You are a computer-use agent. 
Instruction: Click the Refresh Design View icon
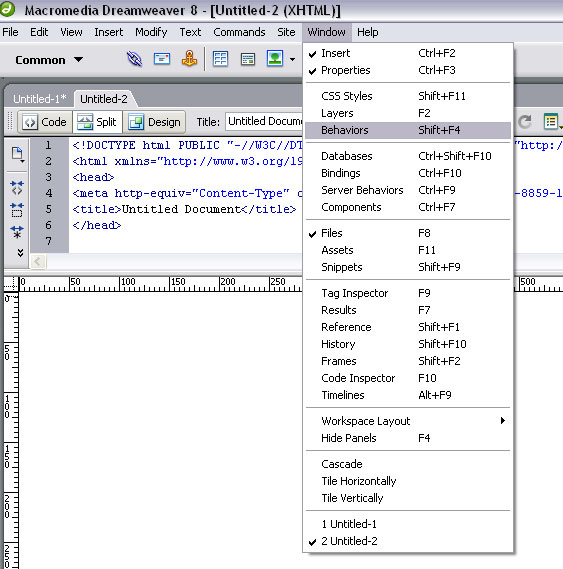[x=525, y=122]
